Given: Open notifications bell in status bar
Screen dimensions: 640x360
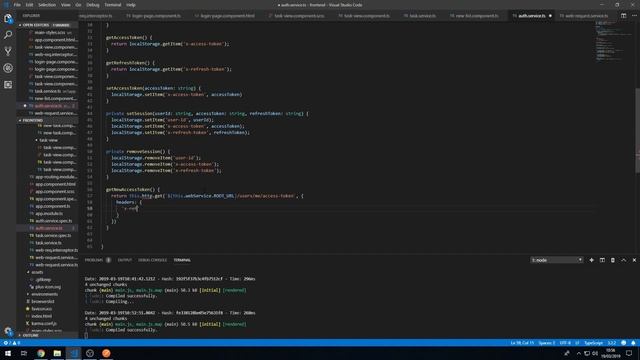Looking at the screenshot, I should point(633,343).
